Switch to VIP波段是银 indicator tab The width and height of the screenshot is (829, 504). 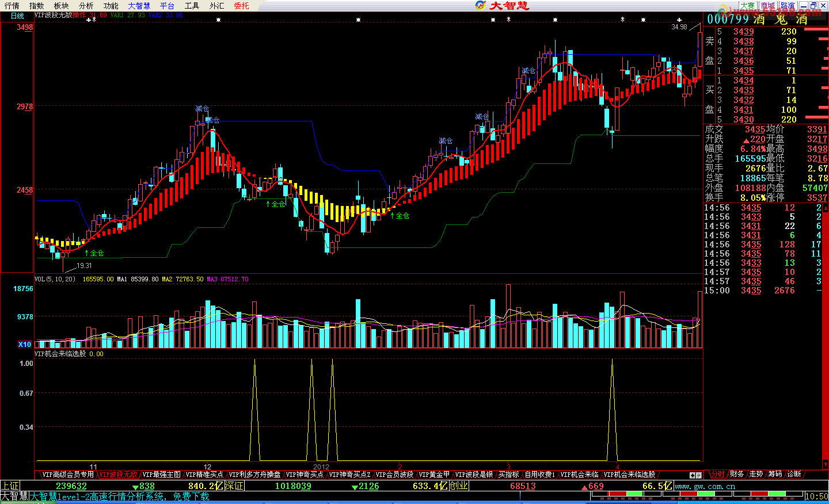(x=474, y=475)
